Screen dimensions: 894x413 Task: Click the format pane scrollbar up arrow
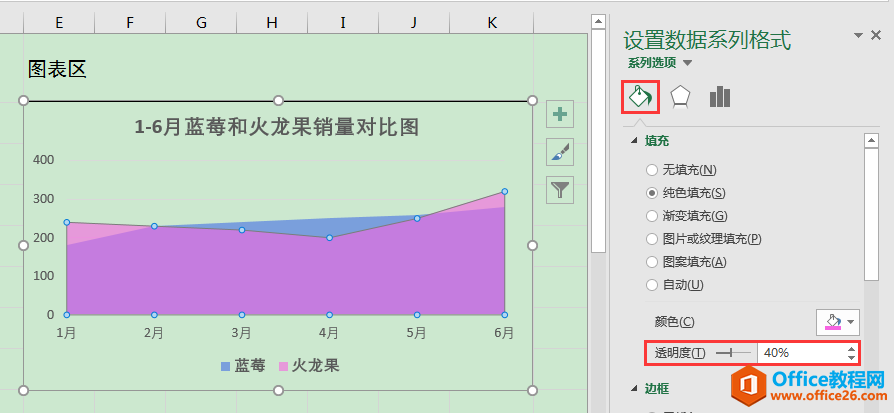tap(871, 140)
